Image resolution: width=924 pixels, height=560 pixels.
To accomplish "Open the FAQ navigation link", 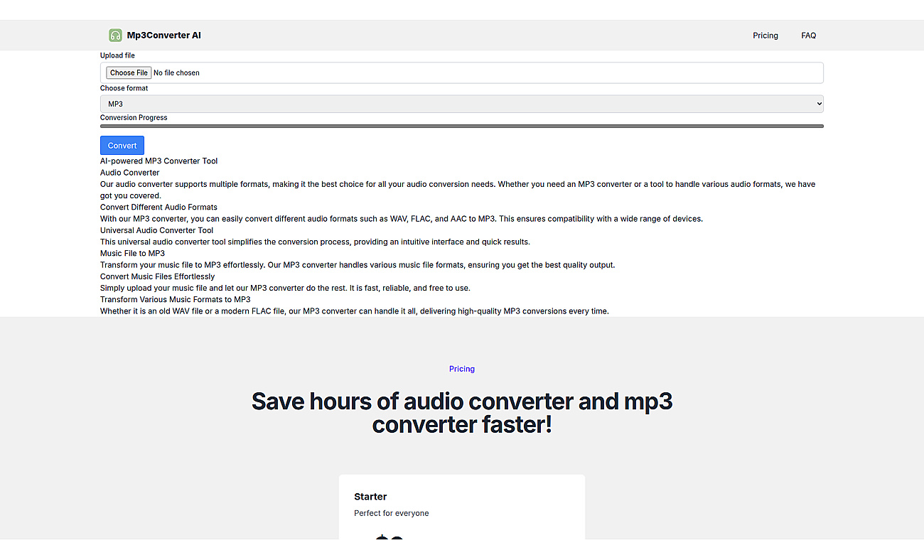I will tap(809, 36).
